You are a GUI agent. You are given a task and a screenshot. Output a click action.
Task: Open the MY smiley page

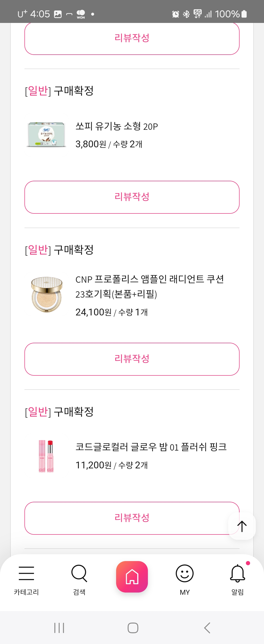point(185,574)
